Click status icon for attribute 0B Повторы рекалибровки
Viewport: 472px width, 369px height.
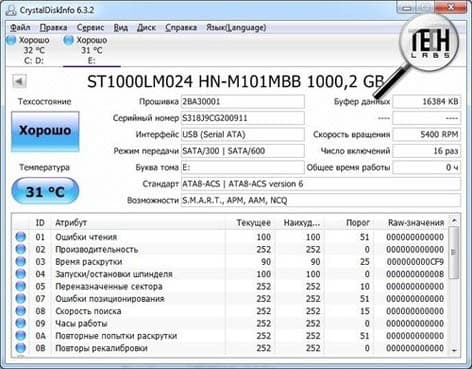coord(21,348)
